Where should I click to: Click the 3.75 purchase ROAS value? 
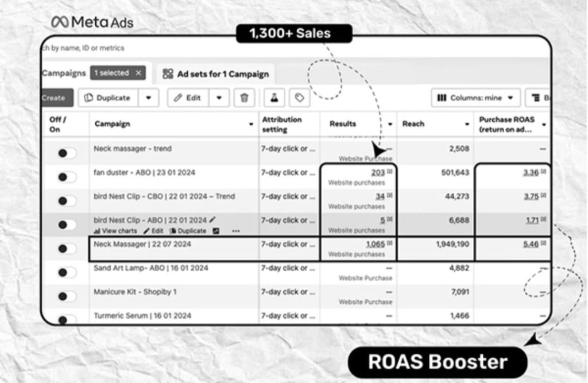pos(531,196)
